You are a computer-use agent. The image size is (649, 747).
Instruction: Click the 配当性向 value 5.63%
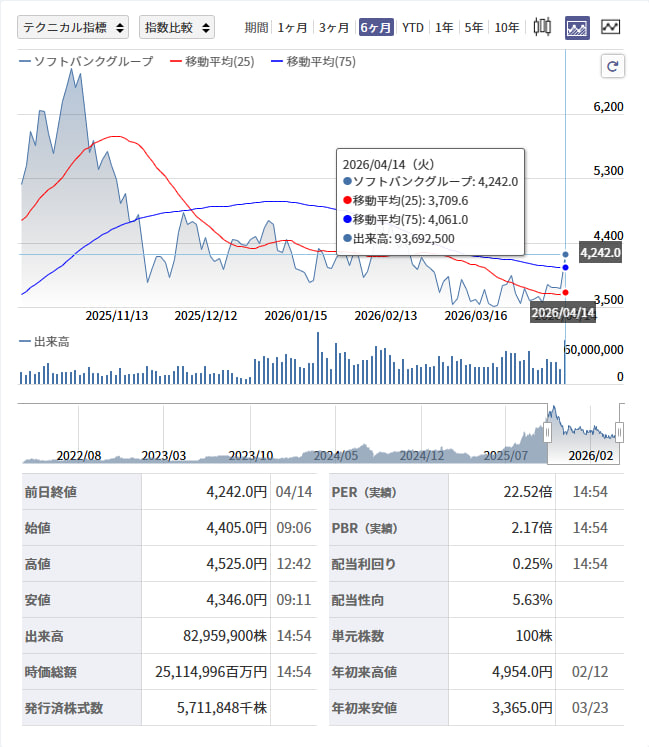532,600
